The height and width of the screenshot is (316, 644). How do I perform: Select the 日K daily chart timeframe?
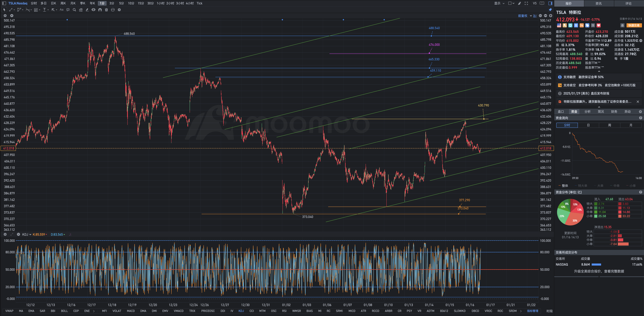click(53, 3)
